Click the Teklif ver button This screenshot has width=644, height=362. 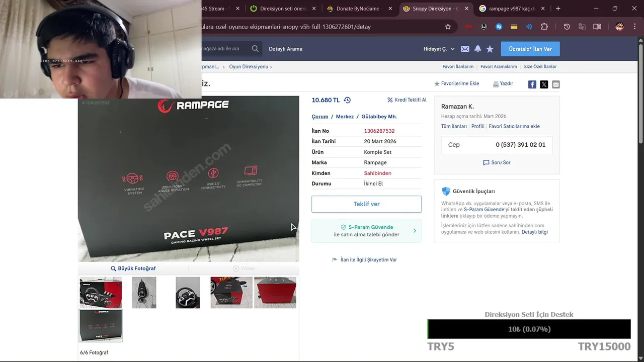[x=366, y=204]
